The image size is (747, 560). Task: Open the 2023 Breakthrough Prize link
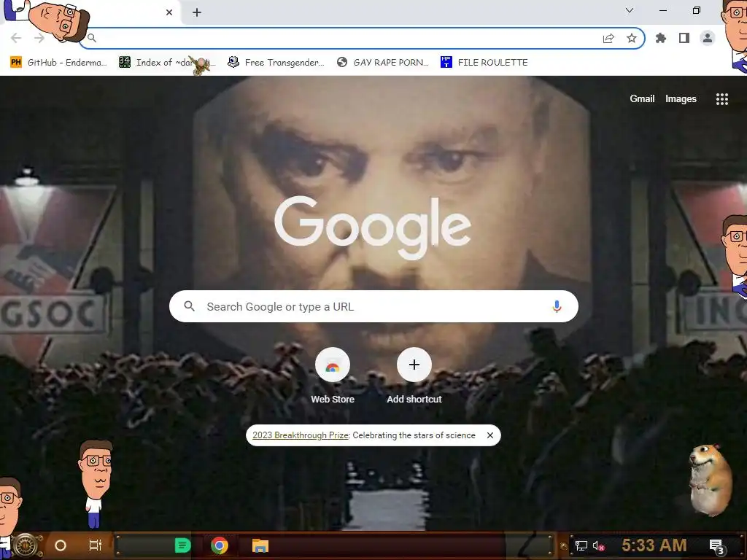(301, 435)
